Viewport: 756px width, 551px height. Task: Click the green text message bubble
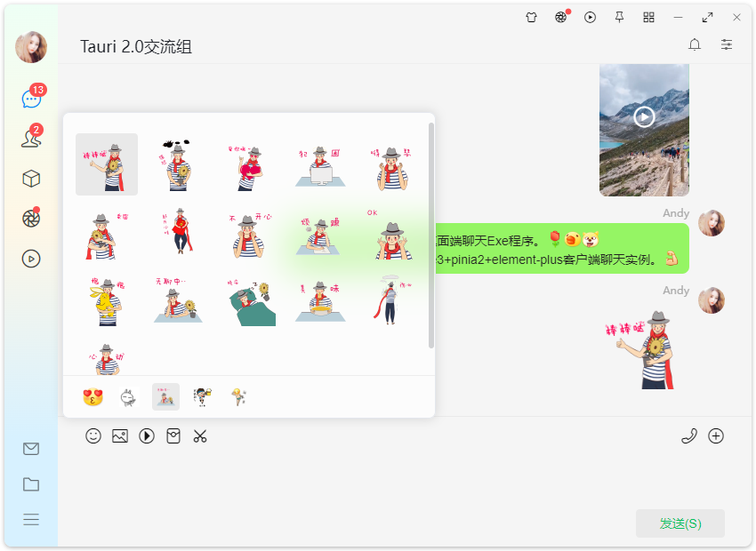point(562,249)
